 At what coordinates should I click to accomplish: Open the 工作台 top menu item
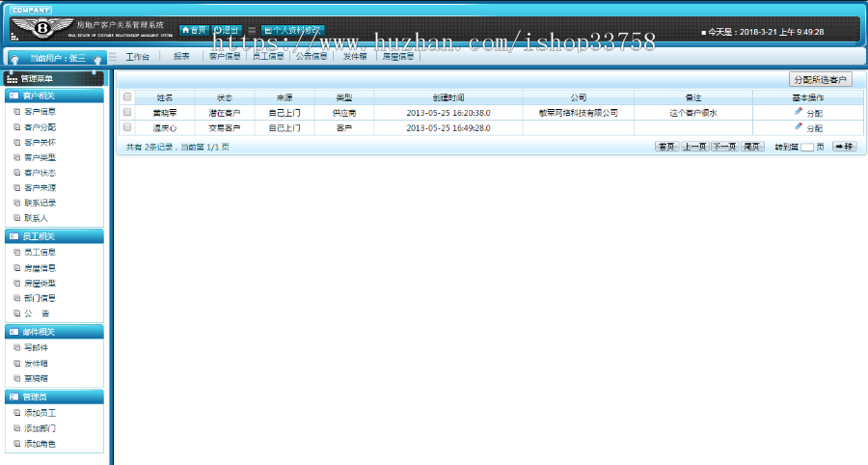137,57
